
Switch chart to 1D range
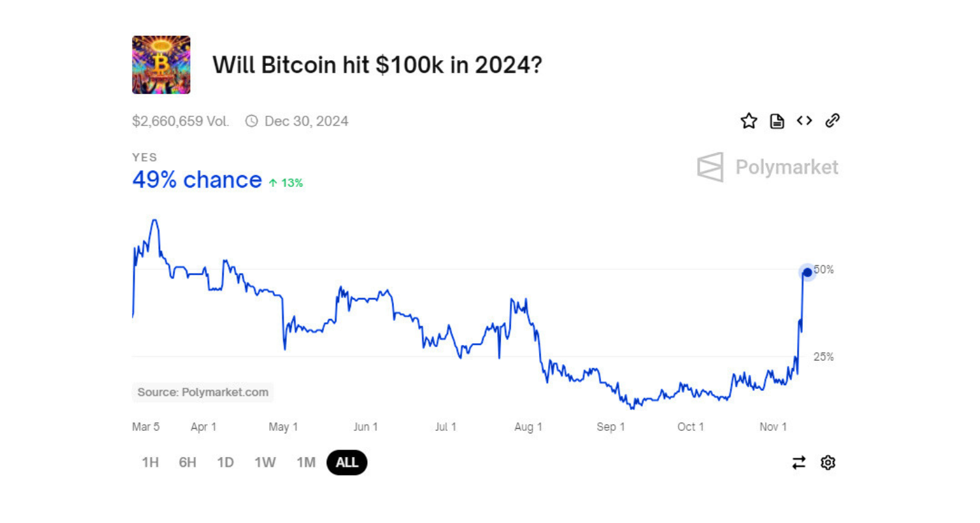click(x=225, y=463)
